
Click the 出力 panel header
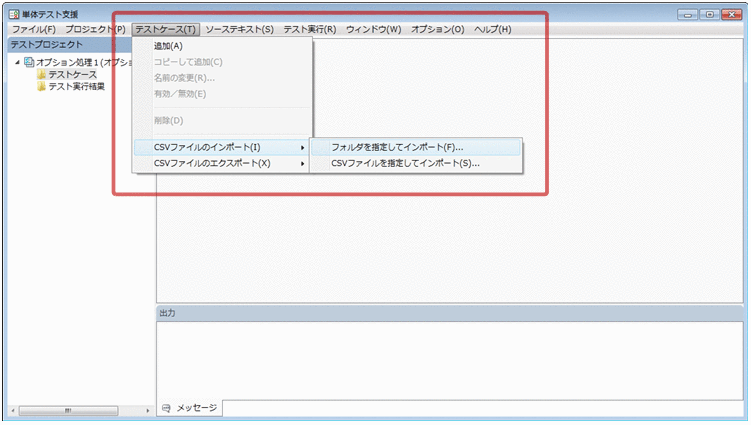pos(449,313)
